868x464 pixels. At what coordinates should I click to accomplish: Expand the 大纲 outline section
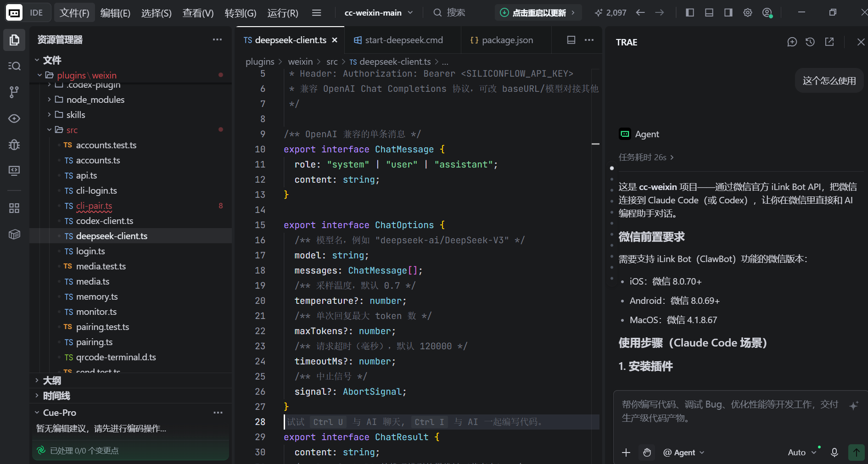click(37, 380)
